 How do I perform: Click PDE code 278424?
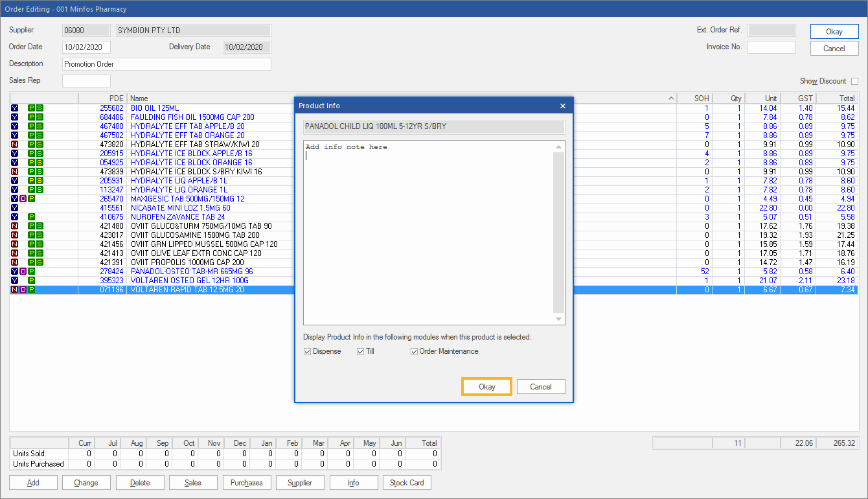(111, 272)
